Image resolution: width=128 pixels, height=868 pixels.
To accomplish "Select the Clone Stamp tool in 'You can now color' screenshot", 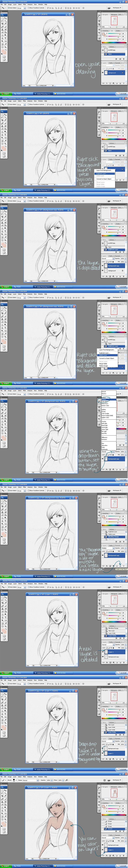I will (x=2, y=802).
